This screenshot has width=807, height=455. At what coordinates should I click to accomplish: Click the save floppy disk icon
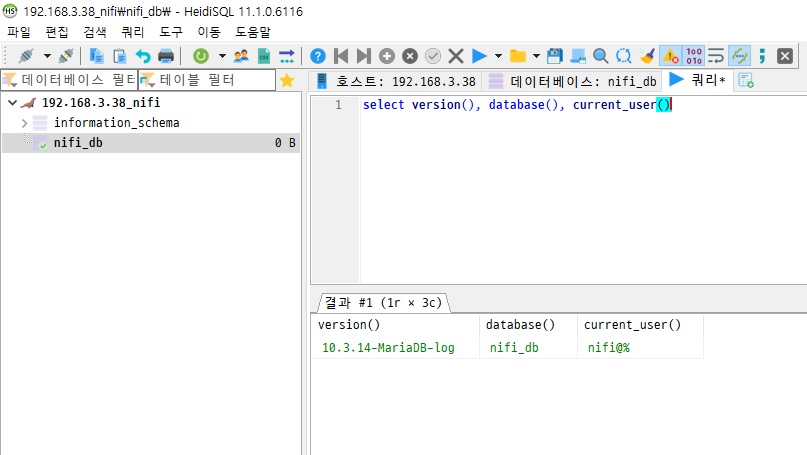pos(554,56)
